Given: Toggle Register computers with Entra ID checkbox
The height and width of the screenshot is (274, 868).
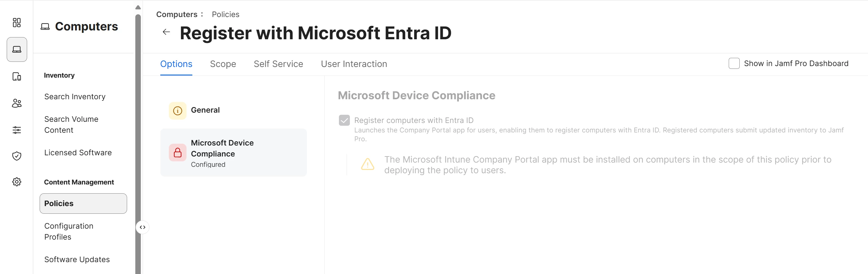Looking at the screenshot, I should (344, 120).
